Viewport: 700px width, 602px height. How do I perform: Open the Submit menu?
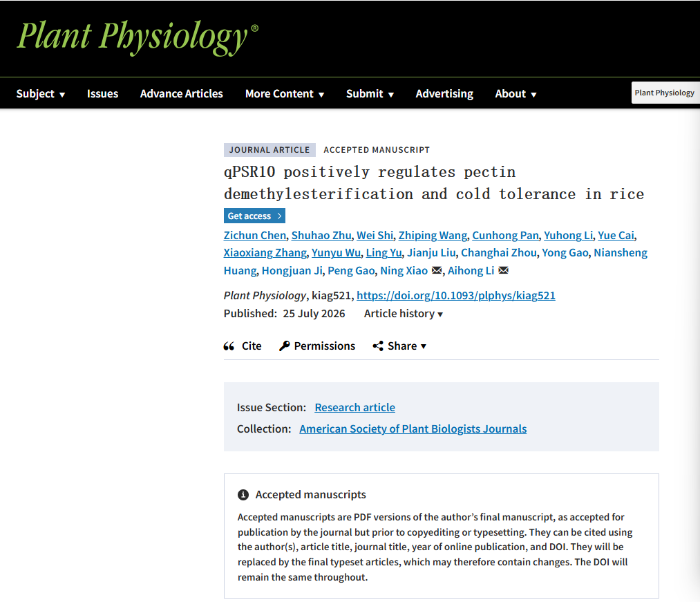pos(370,94)
